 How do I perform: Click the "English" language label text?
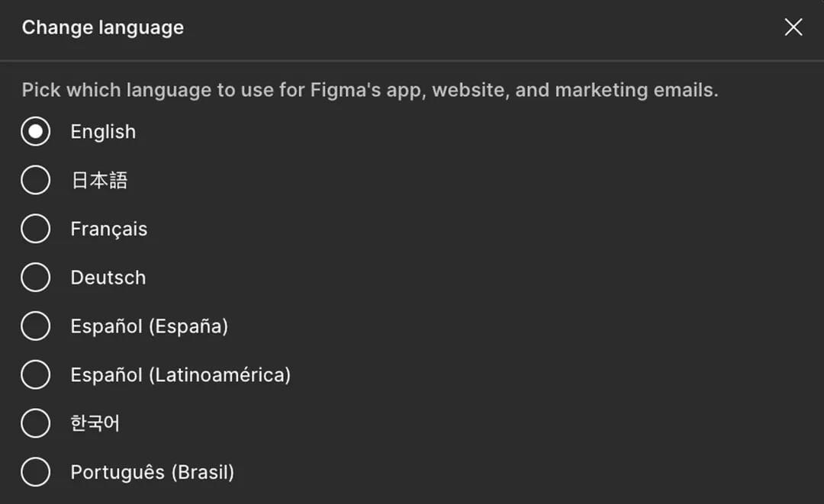tap(103, 132)
